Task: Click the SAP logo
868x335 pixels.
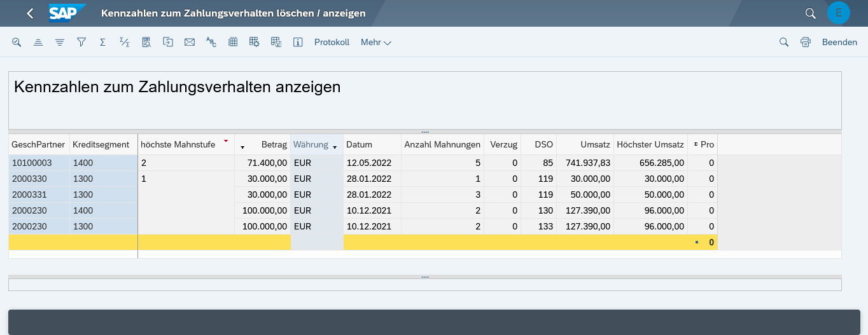Action: click(67, 13)
